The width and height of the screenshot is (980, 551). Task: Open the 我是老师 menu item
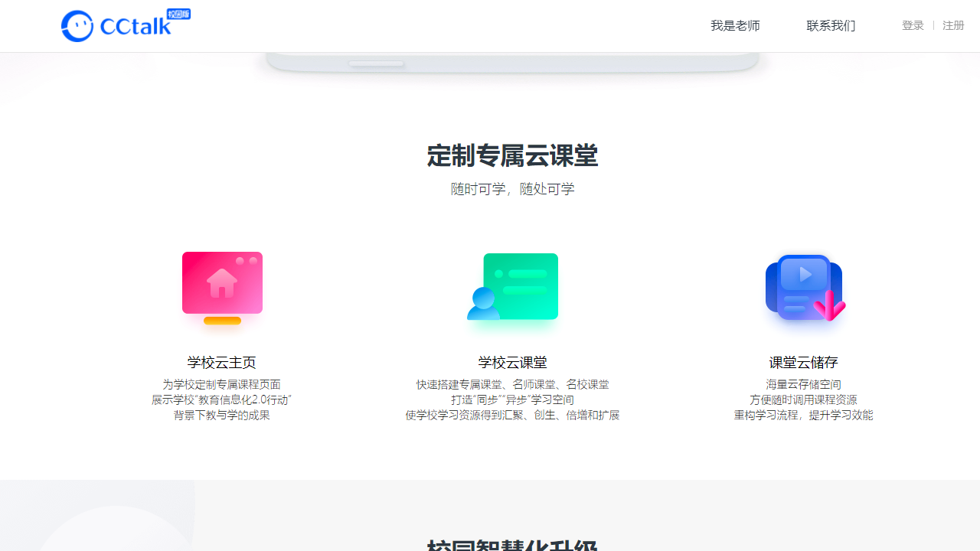click(735, 26)
